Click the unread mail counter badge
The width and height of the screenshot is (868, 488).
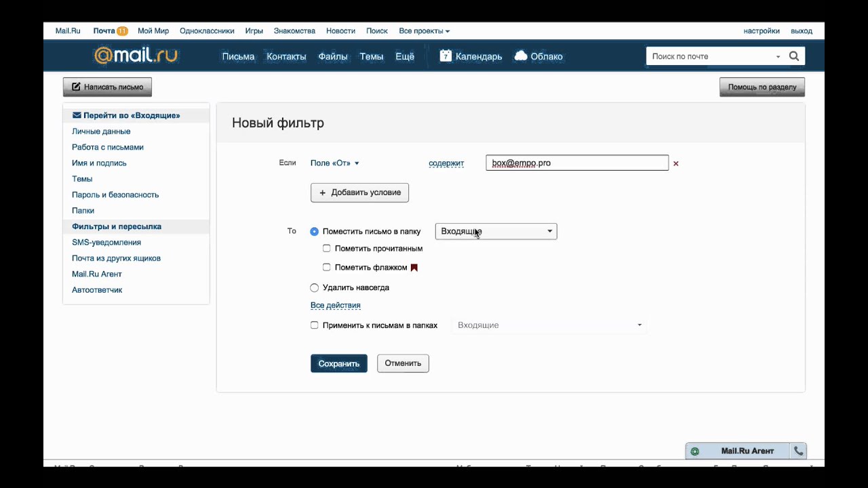point(122,31)
